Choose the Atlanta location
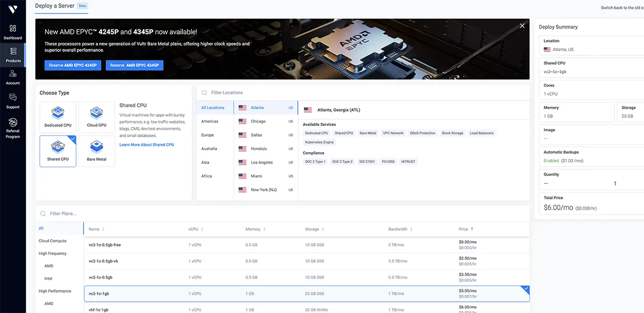Viewport: 644px width, 313px height. point(266,108)
